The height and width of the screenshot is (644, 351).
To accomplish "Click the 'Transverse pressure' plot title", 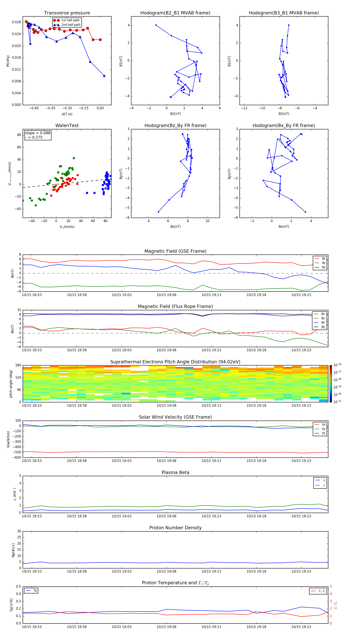I will [67, 13].
